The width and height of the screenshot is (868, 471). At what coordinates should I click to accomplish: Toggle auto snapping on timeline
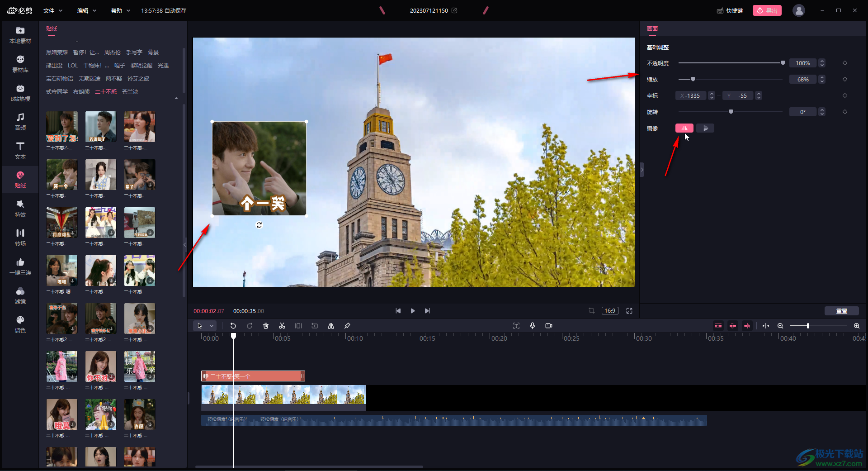pyautogui.click(x=733, y=326)
